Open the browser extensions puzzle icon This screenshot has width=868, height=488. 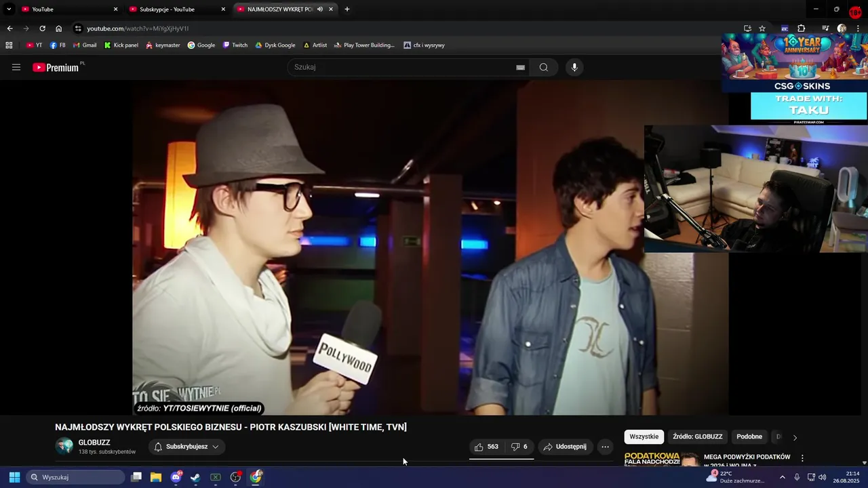tap(802, 28)
